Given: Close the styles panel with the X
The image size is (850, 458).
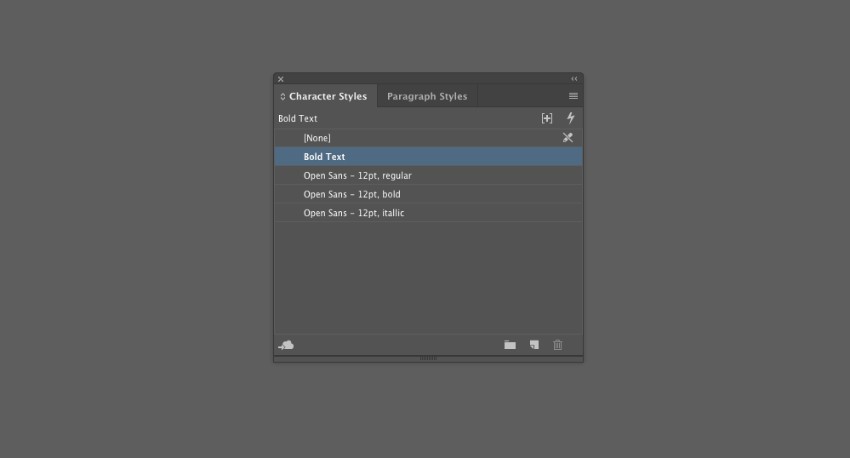Looking at the screenshot, I should point(281,79).
